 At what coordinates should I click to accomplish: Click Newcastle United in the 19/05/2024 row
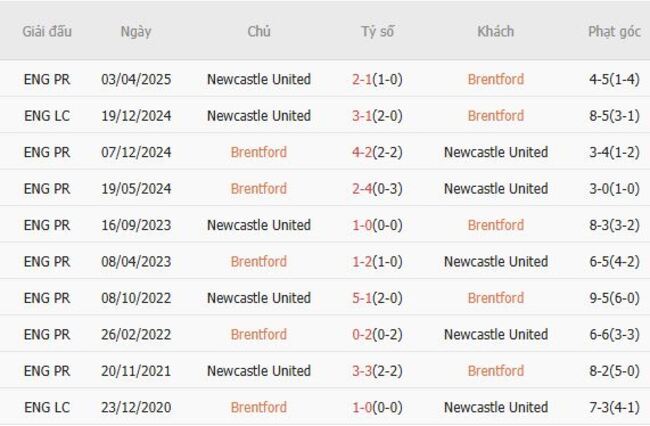click(495, 189)
